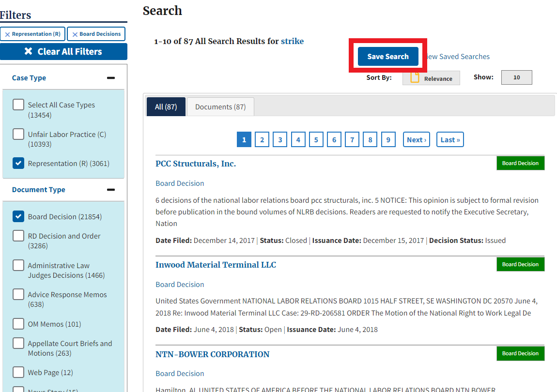Screen dimensions: 557x392
Task: Click the Clear All Filters button
Action: click(x=63, y=52)
